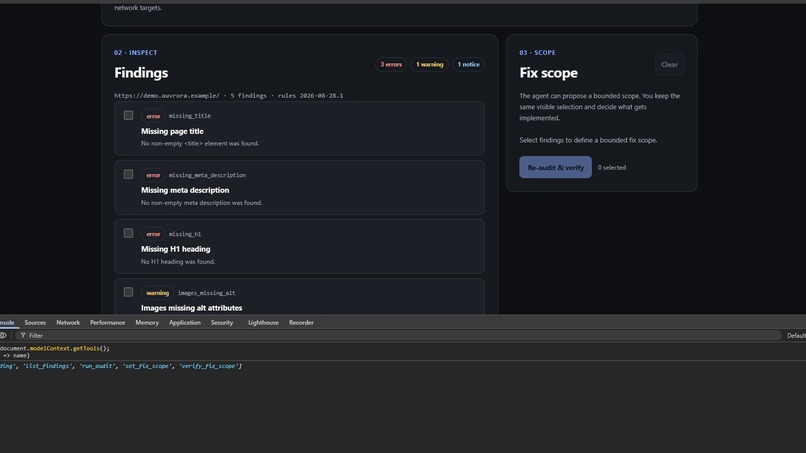Click the Findings heading

point(141,73)
